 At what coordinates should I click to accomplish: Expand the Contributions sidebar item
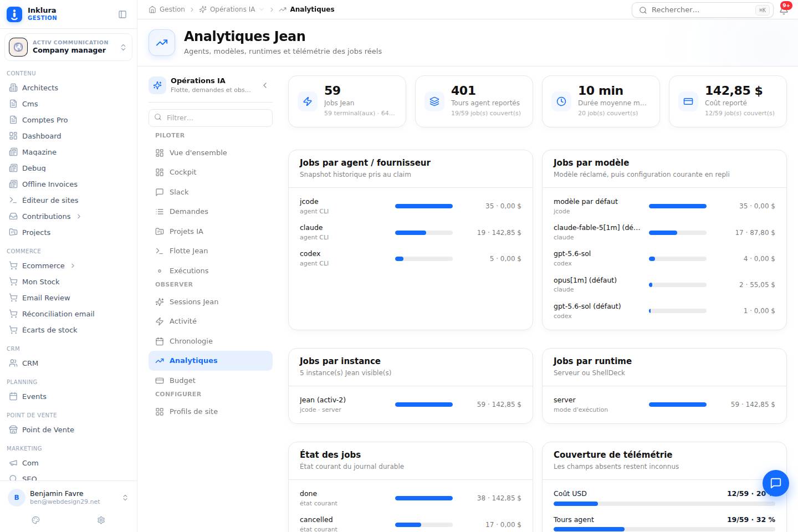pos(79,216)
